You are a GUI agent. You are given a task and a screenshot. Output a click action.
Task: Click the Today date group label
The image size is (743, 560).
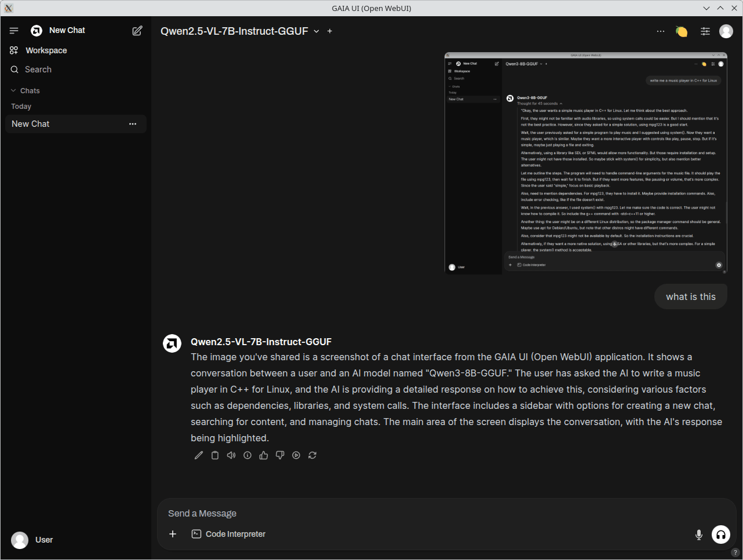[x=21, y=107]
